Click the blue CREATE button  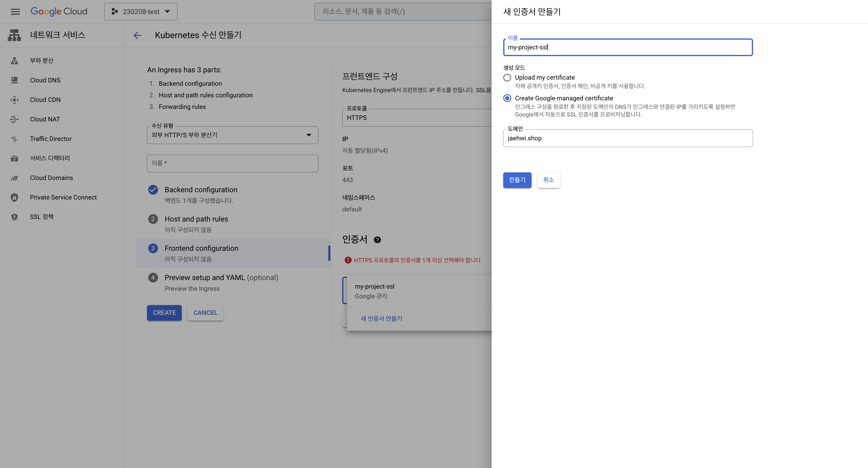164,313
